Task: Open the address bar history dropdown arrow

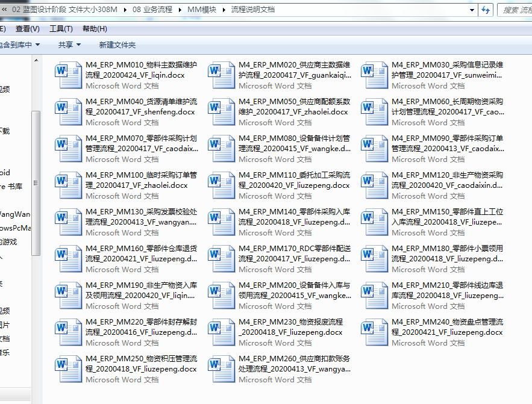Action: (471, 10)
